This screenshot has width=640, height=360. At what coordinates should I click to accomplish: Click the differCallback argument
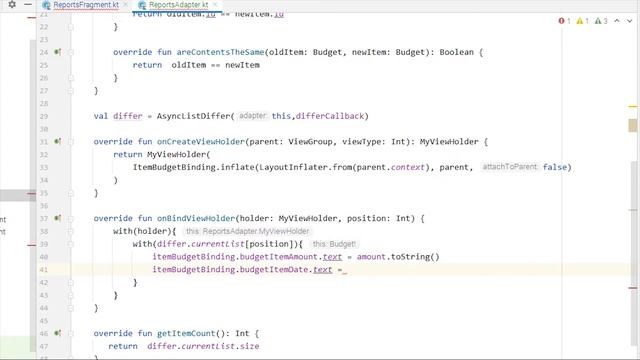tap(330, 116)
